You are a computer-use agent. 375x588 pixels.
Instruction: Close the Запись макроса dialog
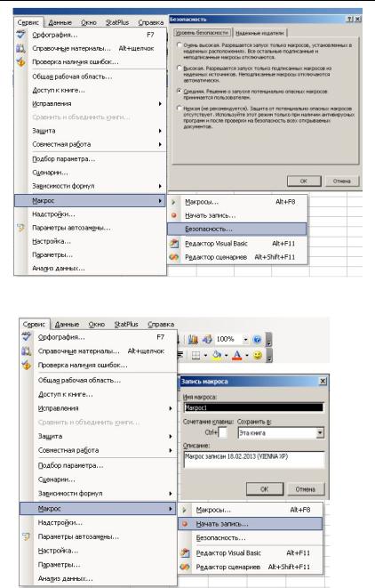click(x=323, y=382)
